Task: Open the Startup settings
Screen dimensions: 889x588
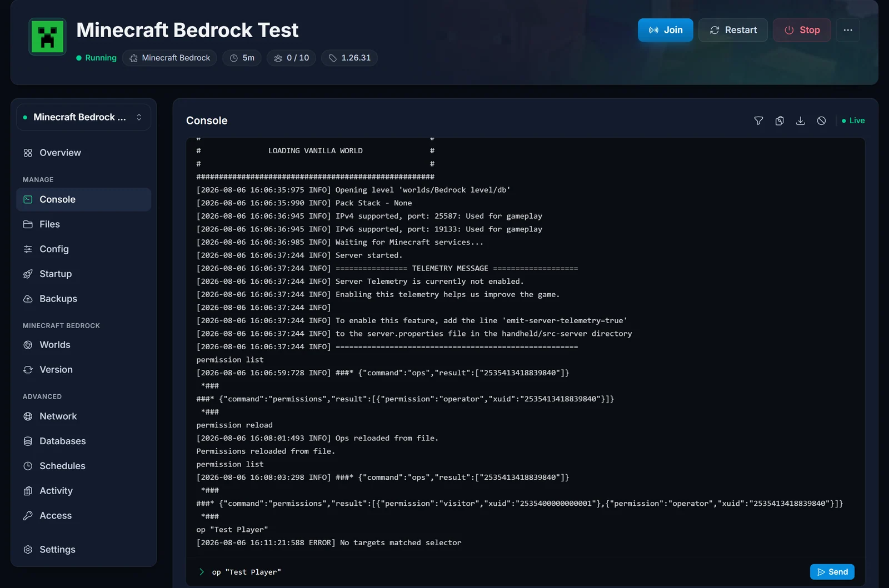Action: click(83, 274)
